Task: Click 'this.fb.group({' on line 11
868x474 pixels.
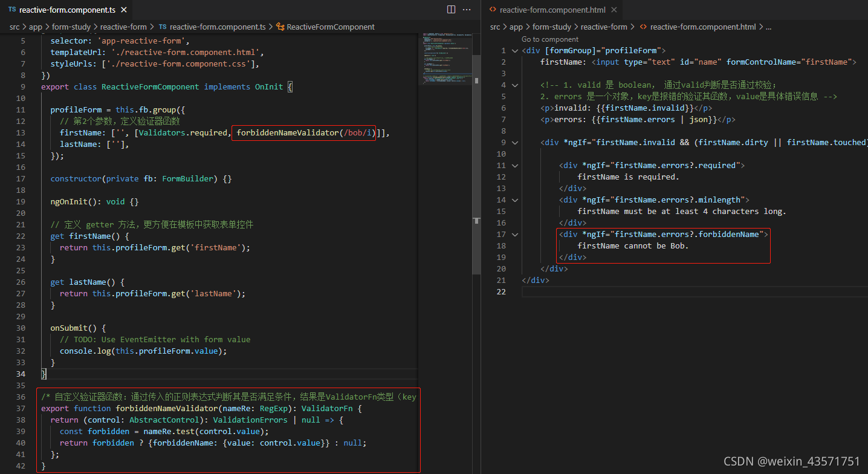Action: click(149, 110)
